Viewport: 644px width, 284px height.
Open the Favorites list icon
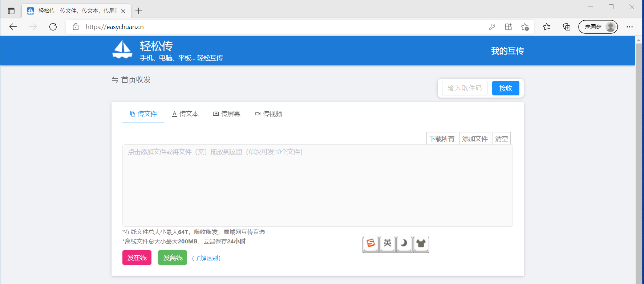[547, 27]
